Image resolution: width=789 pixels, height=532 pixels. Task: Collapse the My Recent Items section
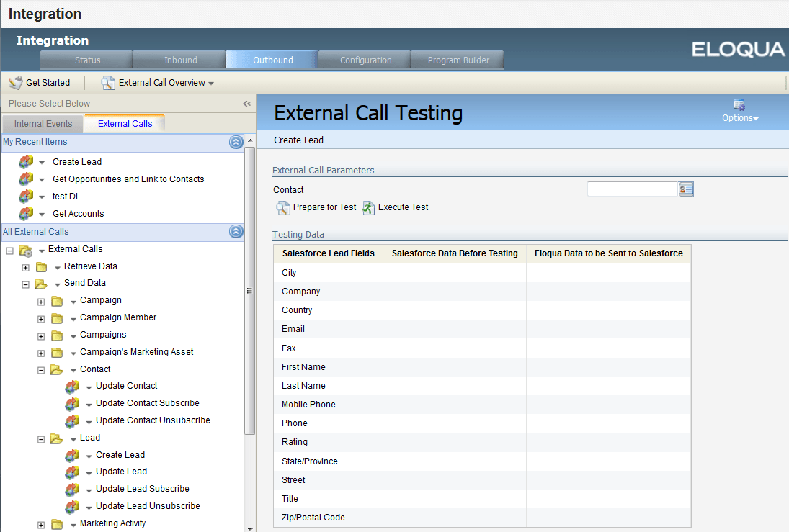tap(236, 142)
